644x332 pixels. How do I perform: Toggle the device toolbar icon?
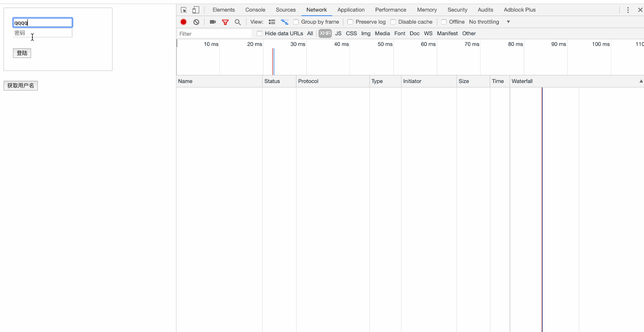[196, 10]
